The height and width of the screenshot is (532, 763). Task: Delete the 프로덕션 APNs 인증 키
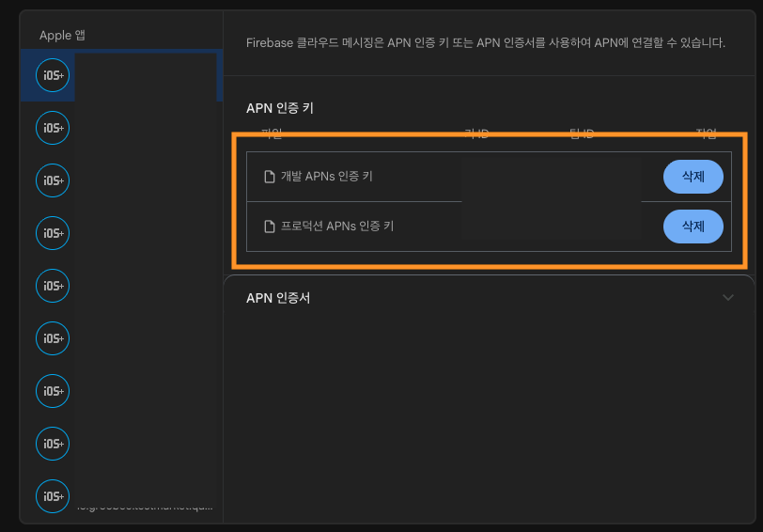point(693,227)
